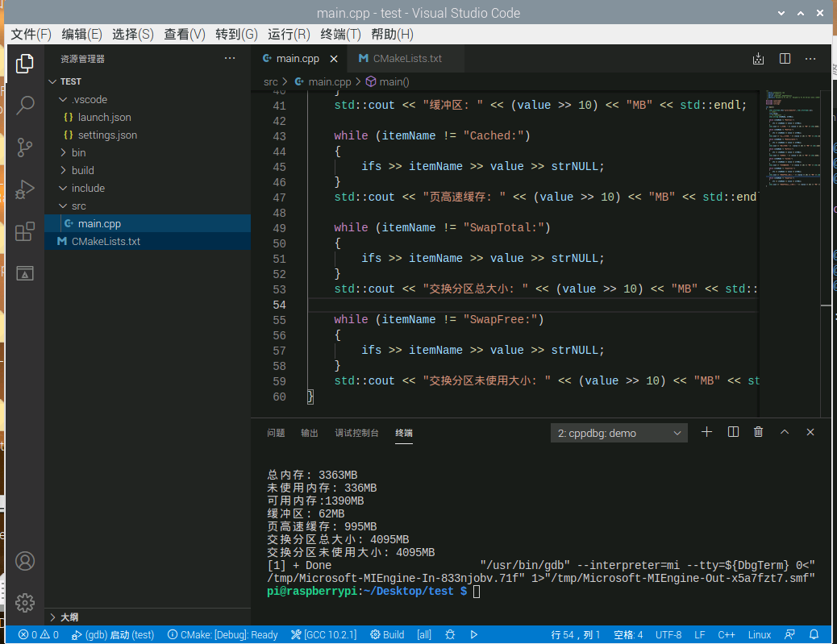837x644 pixels.
Task: Close the main.cpp editor tab
Action: (334, 59)
